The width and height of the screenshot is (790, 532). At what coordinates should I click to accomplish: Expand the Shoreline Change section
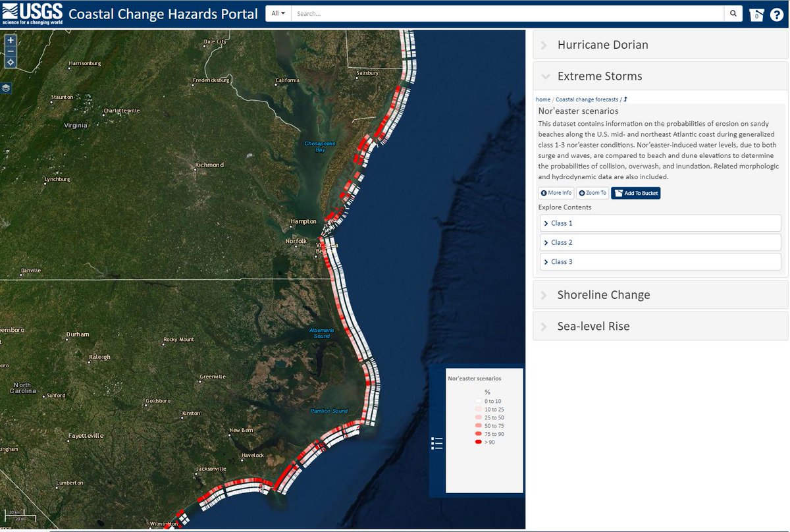point(660,295)
